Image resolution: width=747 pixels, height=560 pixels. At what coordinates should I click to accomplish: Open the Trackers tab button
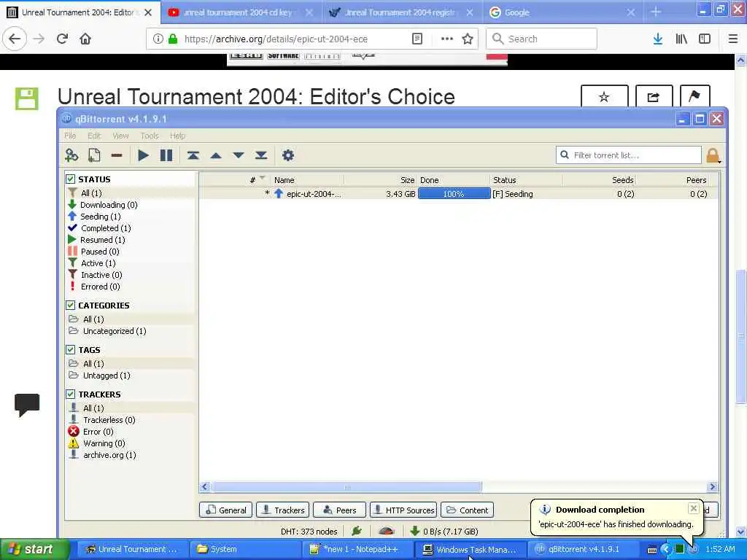click(283, 510)
